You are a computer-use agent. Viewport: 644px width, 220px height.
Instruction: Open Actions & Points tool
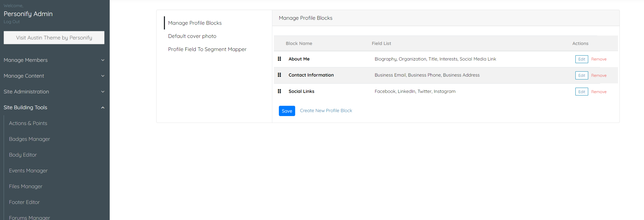click(28, 123)
